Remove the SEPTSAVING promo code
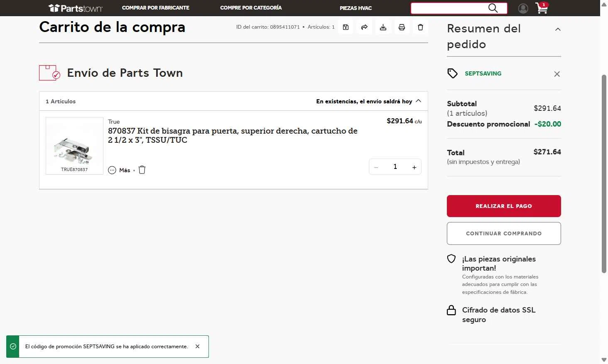The width and height of the screenshot is (608, 364). 557,74
